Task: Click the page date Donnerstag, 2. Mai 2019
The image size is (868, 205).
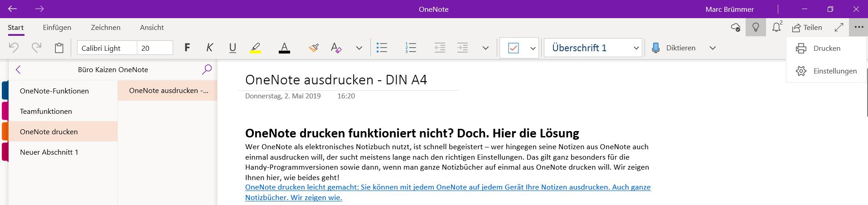Action: pos(283,96)
